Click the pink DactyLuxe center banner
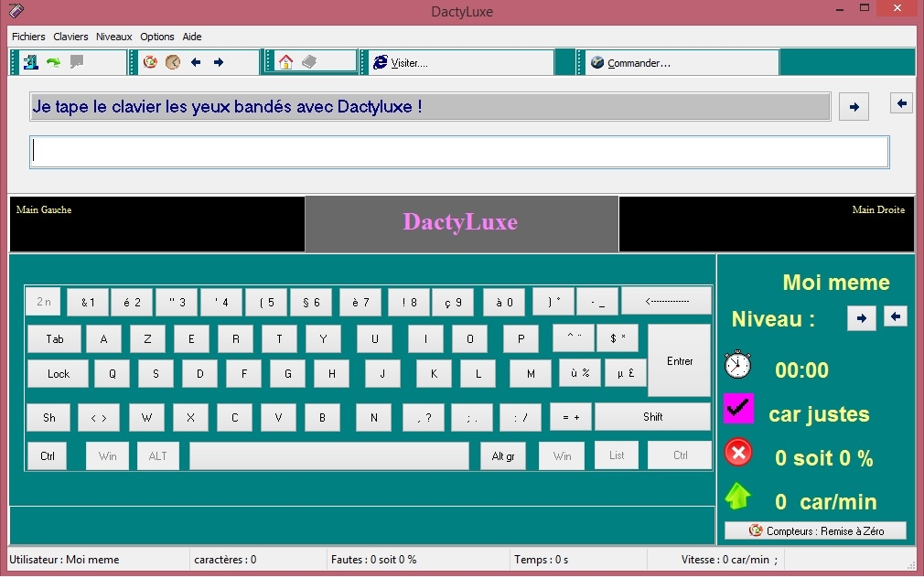This screenshot has height=578, width=924. click(x=460, y=222)
